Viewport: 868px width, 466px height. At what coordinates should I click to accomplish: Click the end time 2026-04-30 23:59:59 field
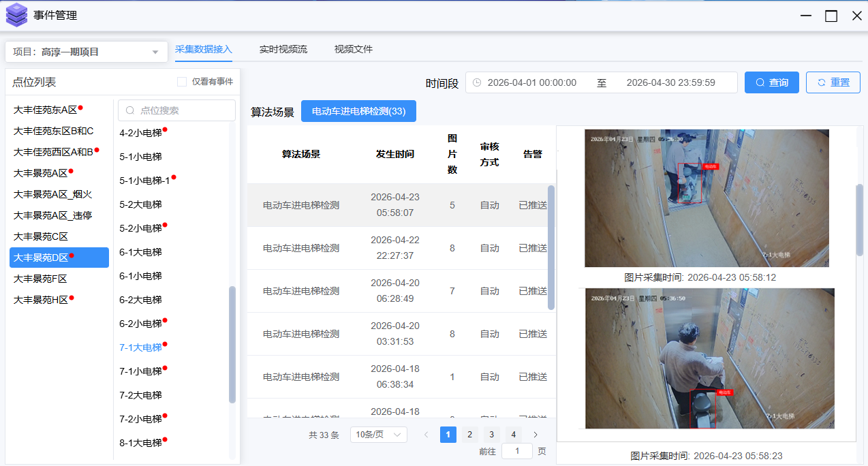coord(670,82)
